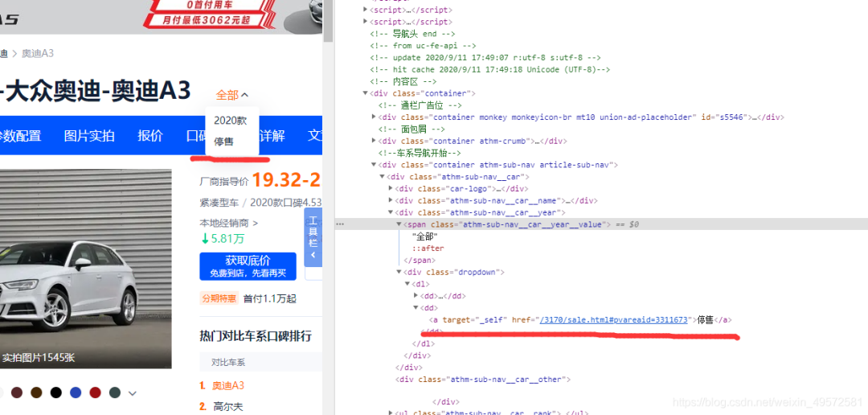Click the 奥迪A3 breadcrumb link
Viewport: 868px width, 415px height.
pos(38,54)
